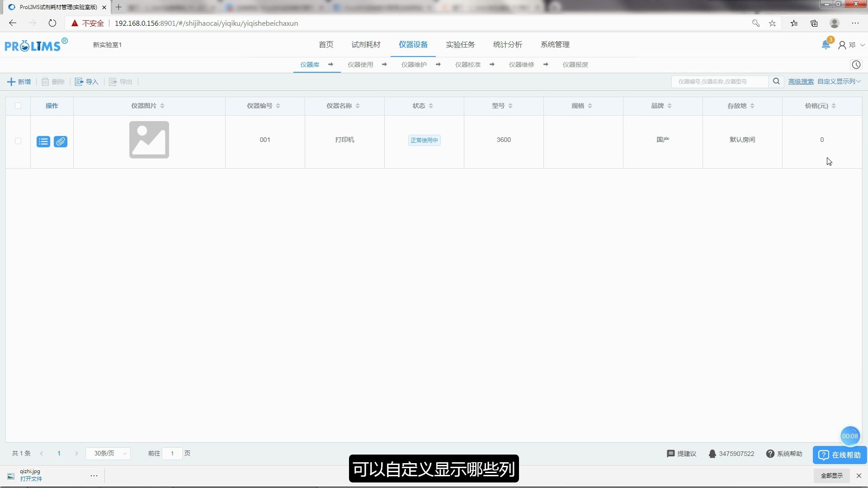Image resolution: width=868 pixels, height=488 pixels.
Task: Switch to 仪器维修 sub-tab
Action: coord(522,65)
